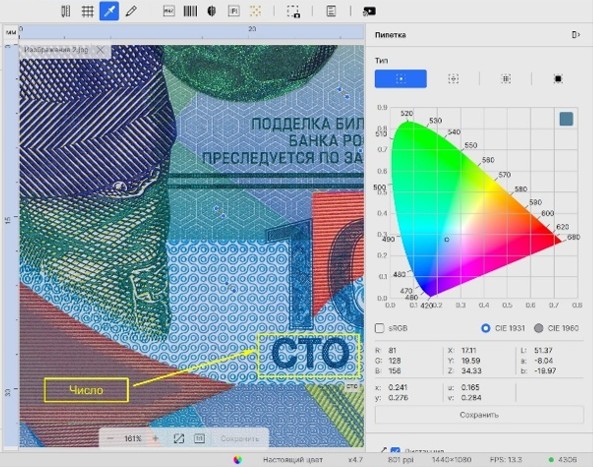This screenshot has height=467, width=593.
Task: Click Сохранить button in Пипетка panel
Action: click(x=479, y=415)
